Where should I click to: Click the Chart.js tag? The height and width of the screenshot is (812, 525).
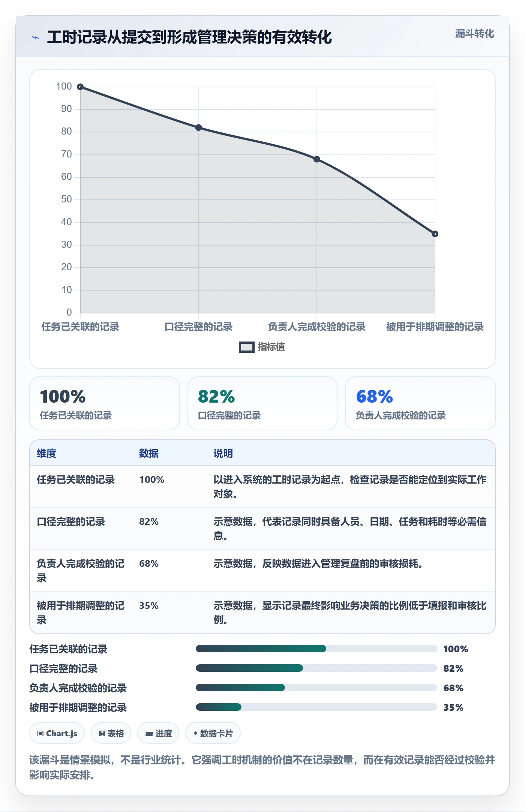tap(57, 733)
